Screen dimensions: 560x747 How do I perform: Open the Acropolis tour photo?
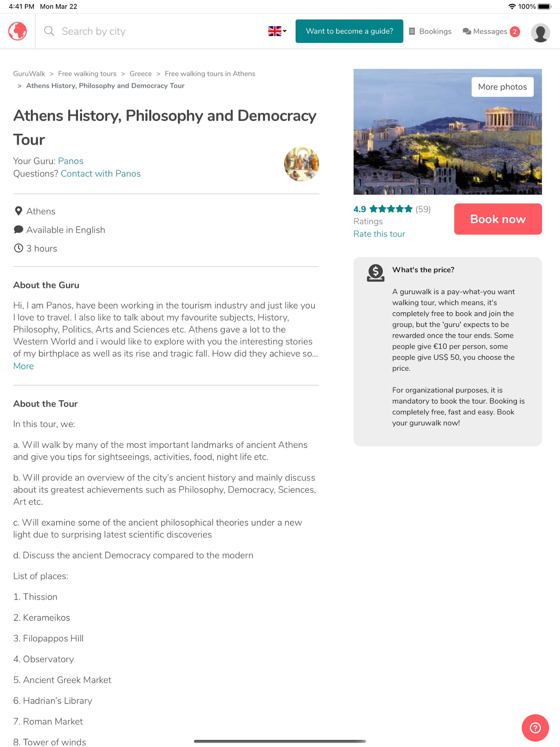447,132
